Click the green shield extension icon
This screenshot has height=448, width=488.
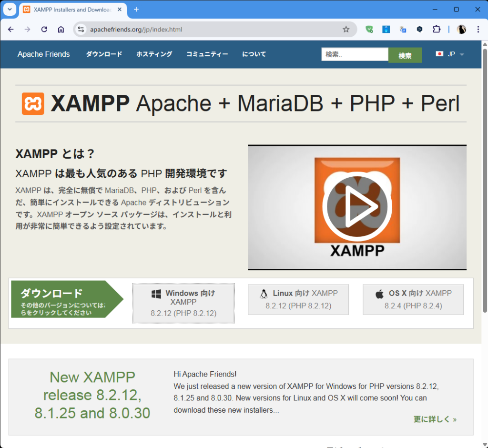369,30
